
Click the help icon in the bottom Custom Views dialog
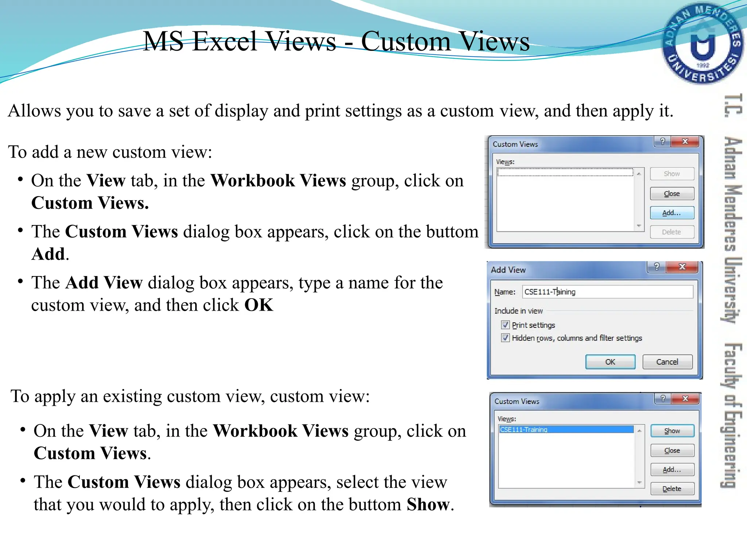[663, 398]
